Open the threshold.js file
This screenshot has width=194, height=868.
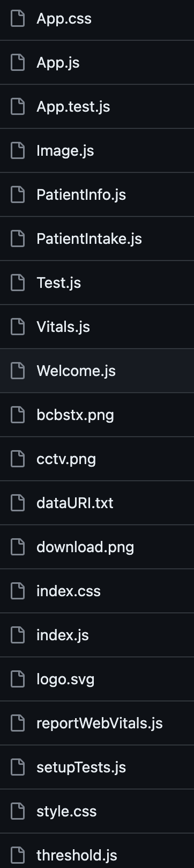tap(76, 856)
